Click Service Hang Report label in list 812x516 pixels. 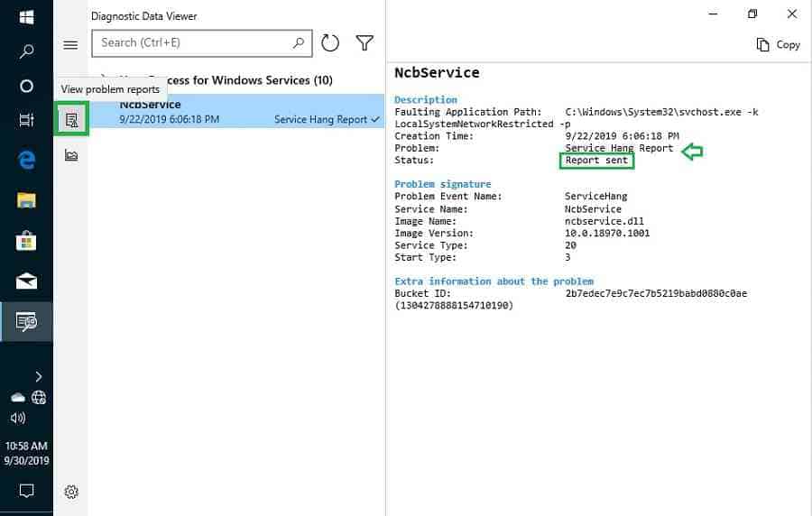[320, 120]
